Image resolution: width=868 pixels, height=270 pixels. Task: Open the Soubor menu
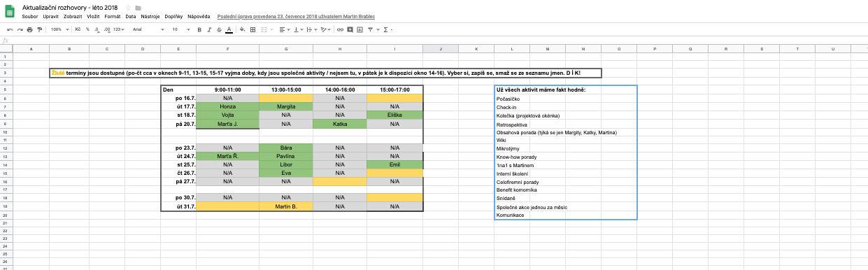pyautogui.click(x=31, y=15)
